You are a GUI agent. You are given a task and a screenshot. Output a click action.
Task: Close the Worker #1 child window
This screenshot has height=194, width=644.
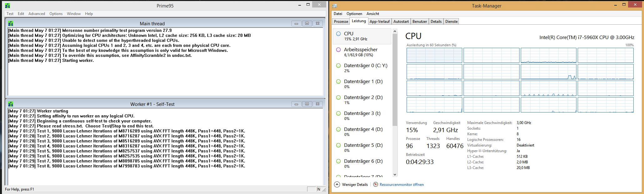coord(317,104)
